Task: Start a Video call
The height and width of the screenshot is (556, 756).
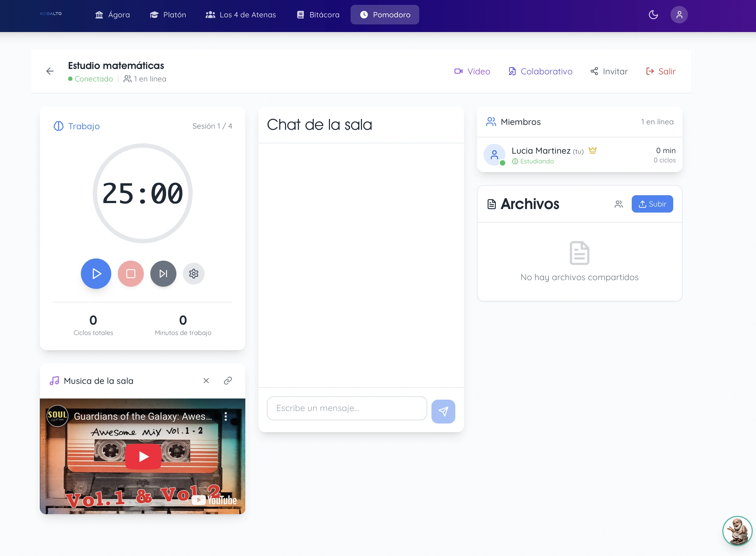Action: pyautogui.click(x=472, y=71)
